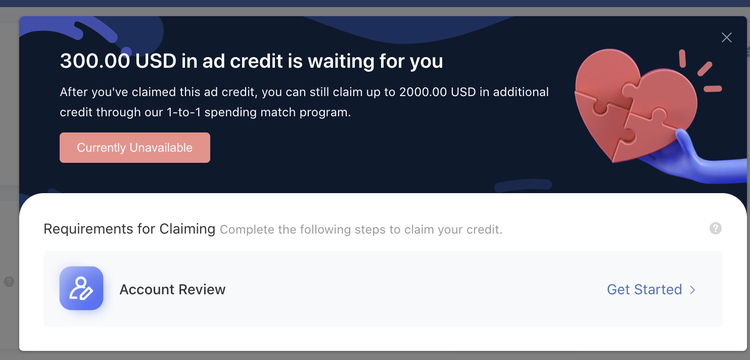750x360 pixels.
Task: Click the Requirements for Claiming heading
Action: (x=129, y=229)
